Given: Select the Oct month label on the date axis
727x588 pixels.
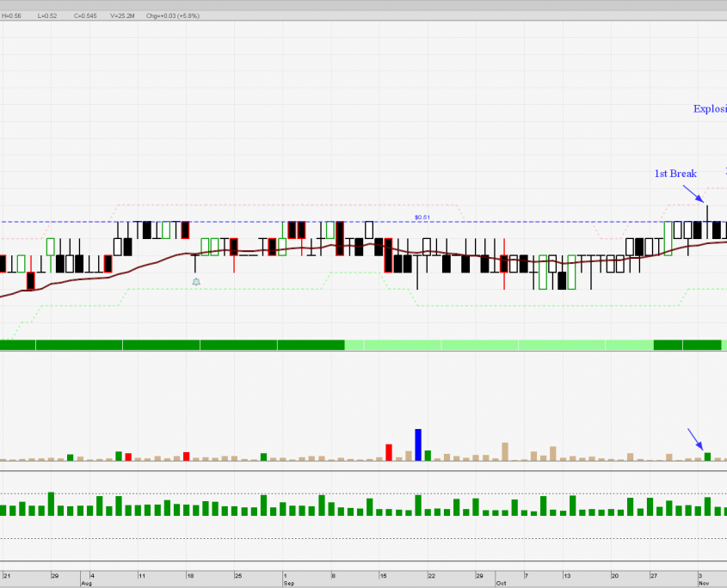Looking at the screenshot, I should pyautogui.click(x=502, y=582).
